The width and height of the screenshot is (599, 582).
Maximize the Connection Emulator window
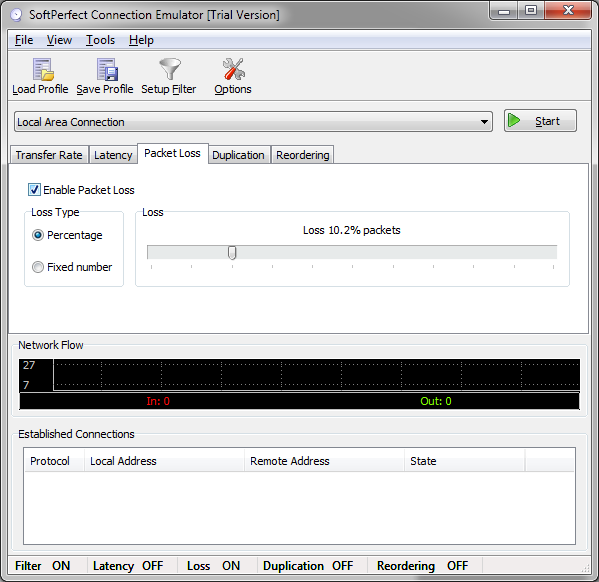[x=531, y=10]
